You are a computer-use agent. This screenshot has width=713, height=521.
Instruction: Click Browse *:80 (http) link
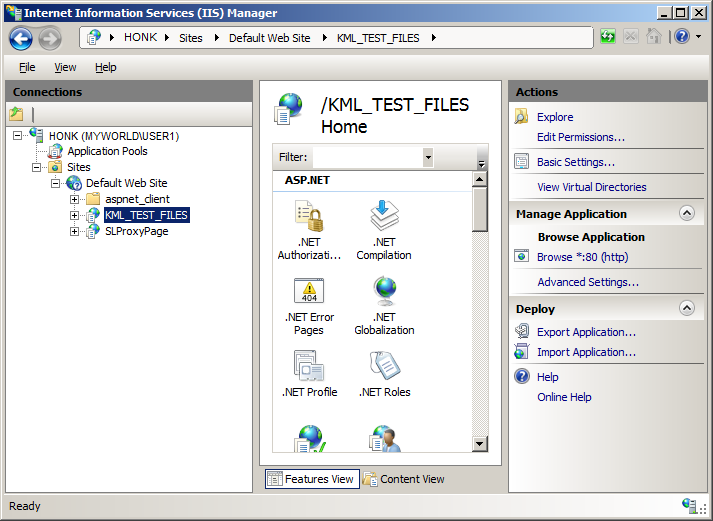point(582,257)
